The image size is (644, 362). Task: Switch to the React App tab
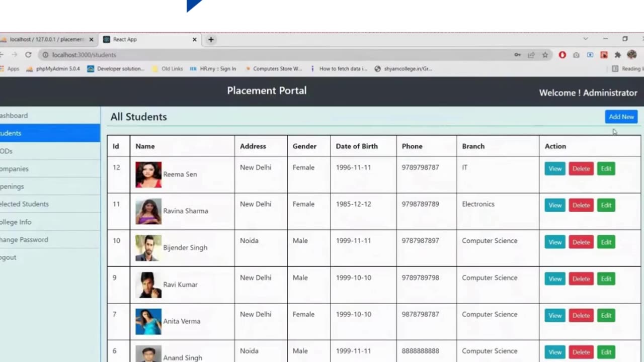click(149, 39)
